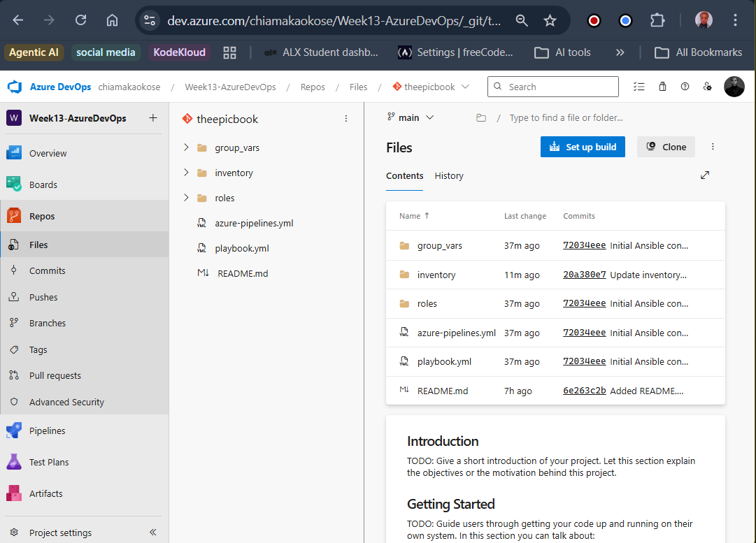
Task: Open more actions menu next to Clone
Action: point(713,147)
